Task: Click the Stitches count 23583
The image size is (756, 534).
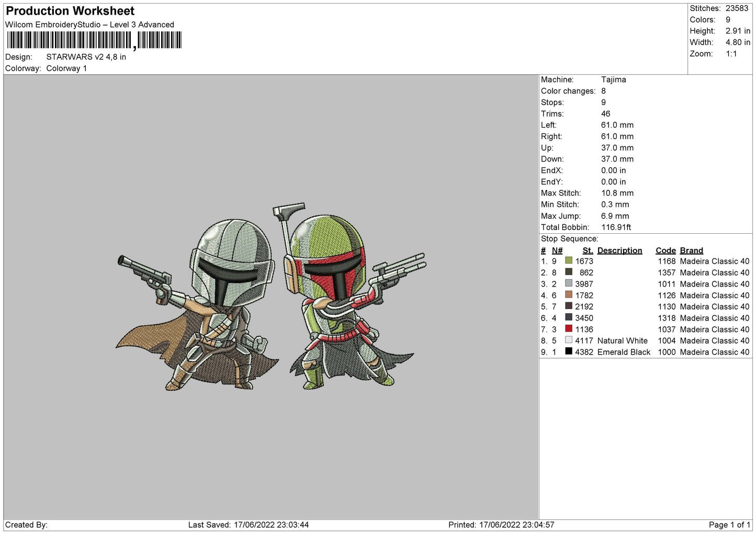Action: [x=737, y=8]
